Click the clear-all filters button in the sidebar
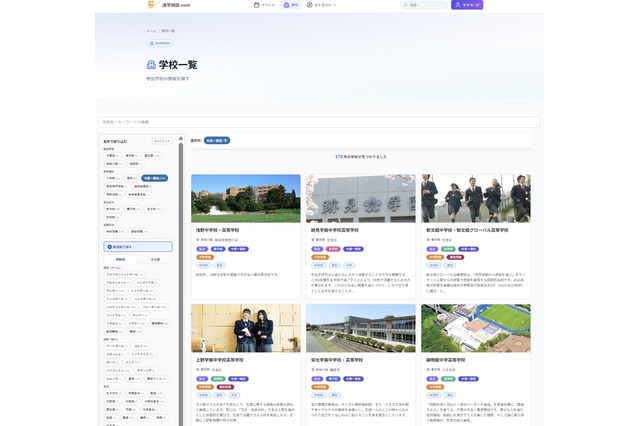Viewport: 640px width, 426px height. (162, 141)
